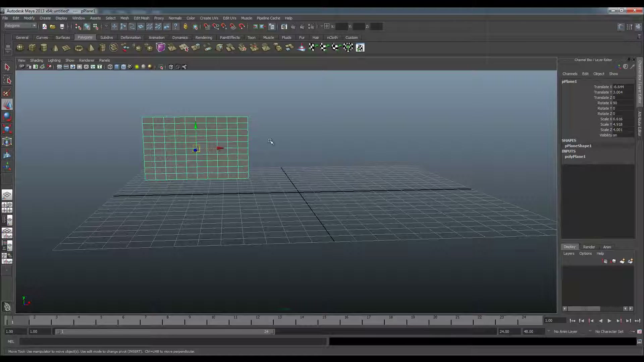
Task: Create a polygon cube from the shelf
Action: click(x=32, y=48)
